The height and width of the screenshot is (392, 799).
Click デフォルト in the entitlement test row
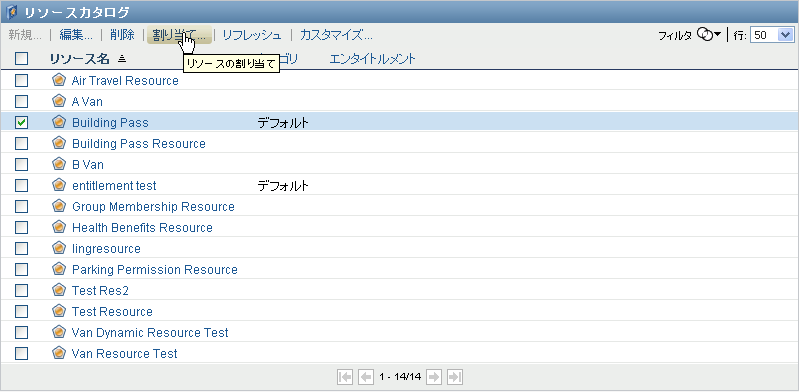[x=283, y=186]
